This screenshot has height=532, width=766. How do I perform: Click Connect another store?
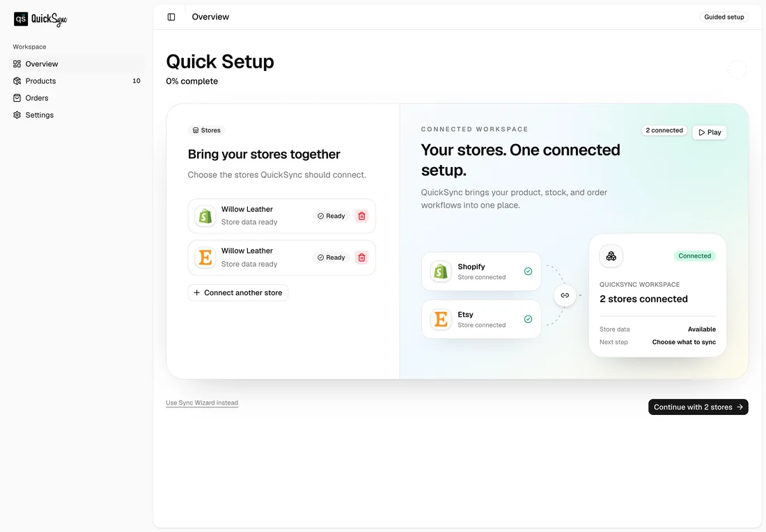tap(238, 292)
